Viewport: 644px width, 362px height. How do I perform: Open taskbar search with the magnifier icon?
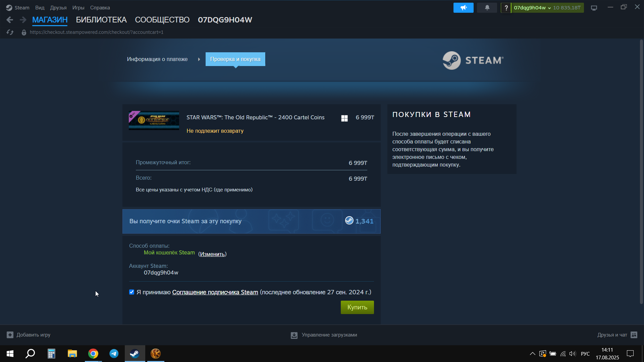[x=31, y=354]
